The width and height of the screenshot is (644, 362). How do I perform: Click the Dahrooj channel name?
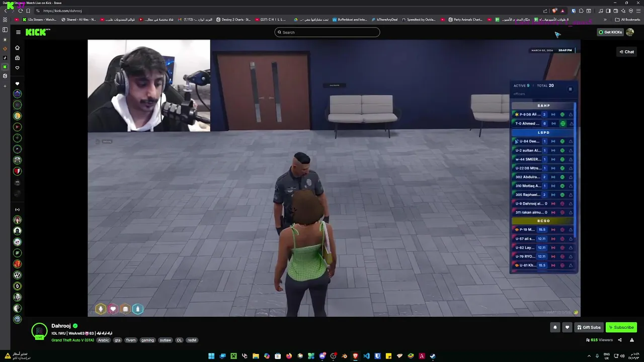pyautogui.click(x=61, y=326)
